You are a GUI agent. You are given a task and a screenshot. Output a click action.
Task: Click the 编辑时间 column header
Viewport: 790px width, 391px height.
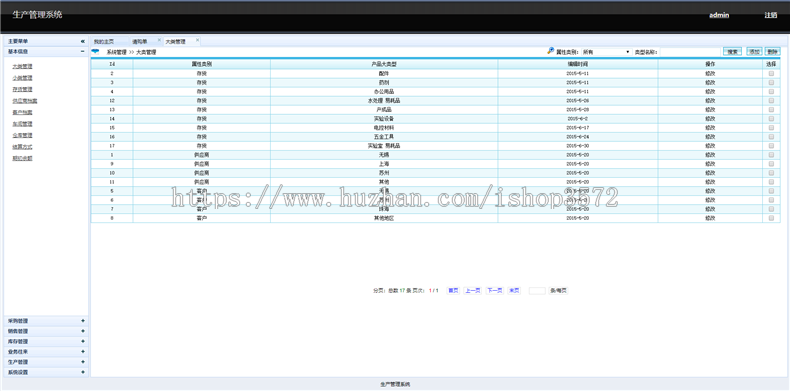click(577, 64)
